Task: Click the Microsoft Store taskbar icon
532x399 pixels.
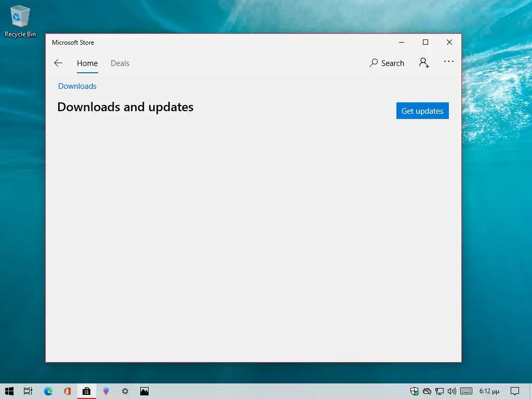Action: point(87,391)
